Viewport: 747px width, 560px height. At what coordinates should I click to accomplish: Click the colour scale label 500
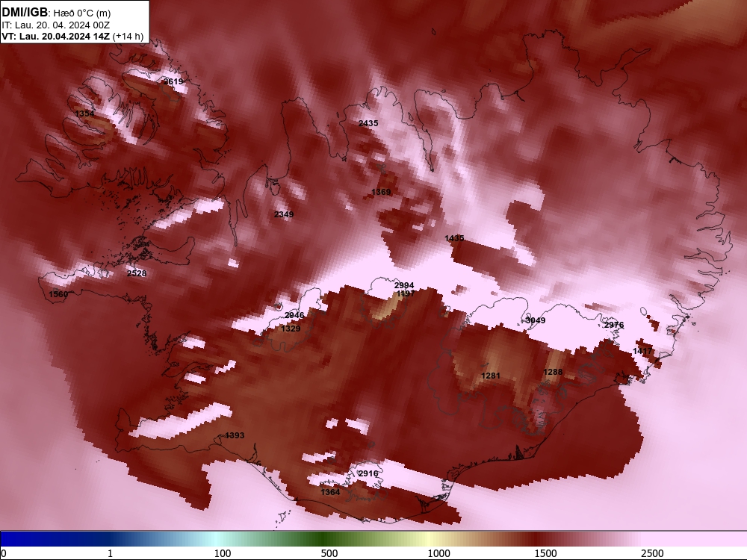click(x=329, y=553)
